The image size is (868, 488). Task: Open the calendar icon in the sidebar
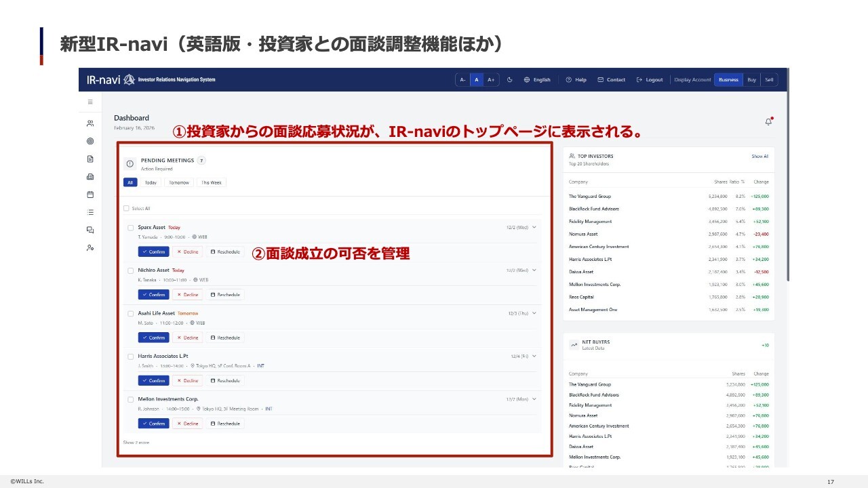90,195
